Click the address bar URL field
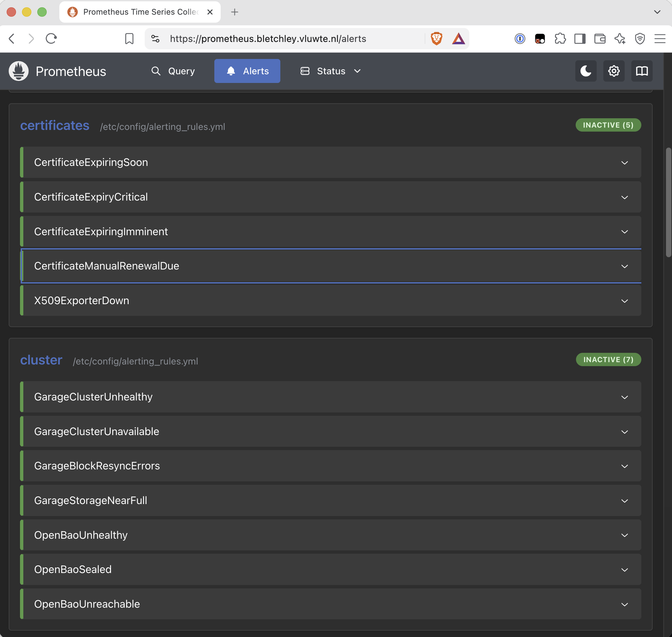Viewport: 672px width, 637px height. point(268,39)
